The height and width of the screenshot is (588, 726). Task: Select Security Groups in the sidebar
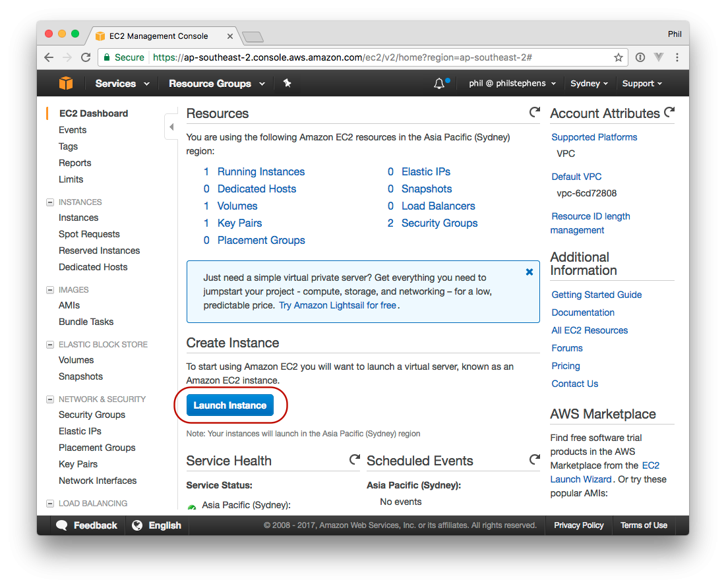point(92,415)
